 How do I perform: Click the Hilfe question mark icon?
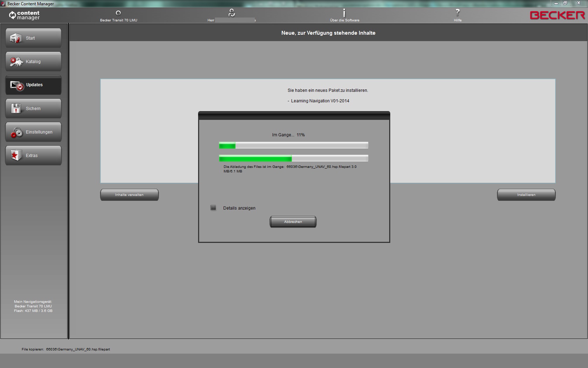457,13
